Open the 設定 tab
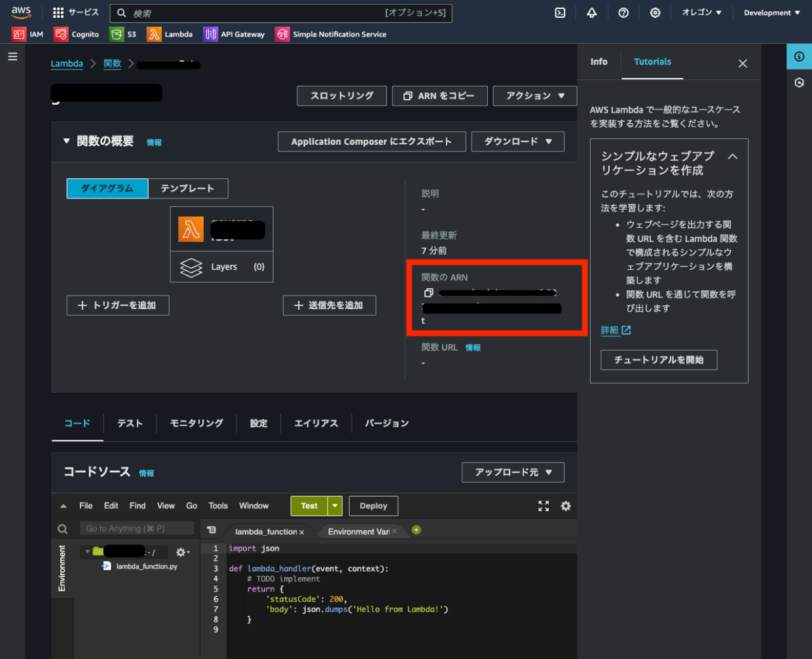812x659 pixels. tap(259, 423)
